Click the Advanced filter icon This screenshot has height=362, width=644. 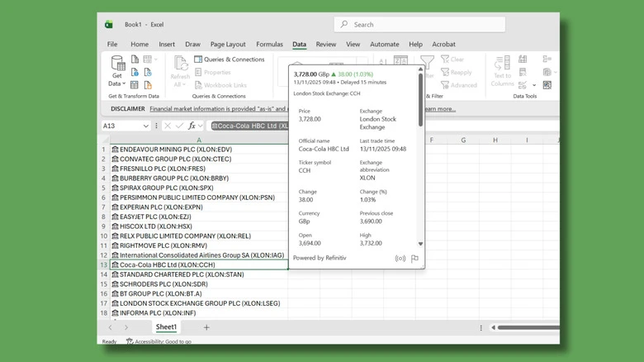click(445, 85)
